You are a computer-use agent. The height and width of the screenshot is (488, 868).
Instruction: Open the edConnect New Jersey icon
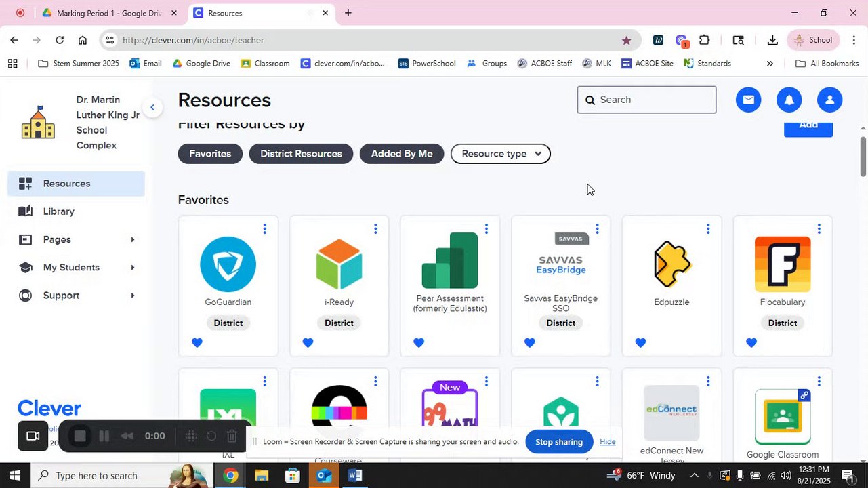pyautogui.click(x=671, y=413)
